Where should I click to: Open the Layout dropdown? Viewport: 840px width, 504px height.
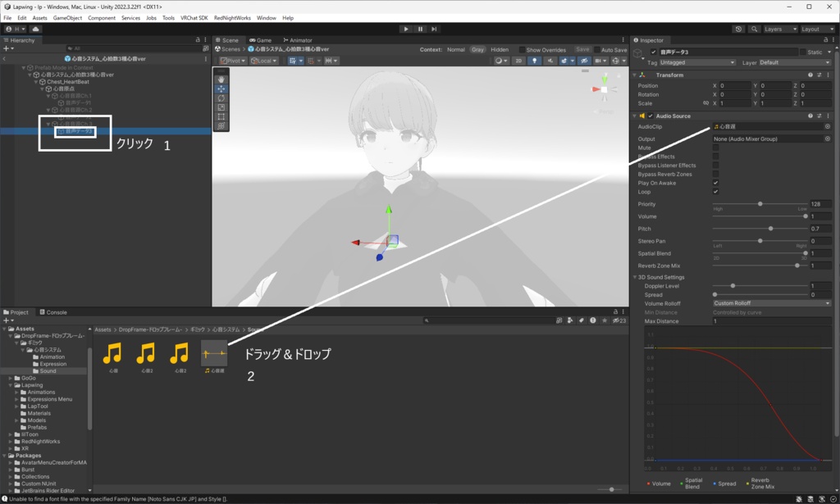tap(818, 29)
